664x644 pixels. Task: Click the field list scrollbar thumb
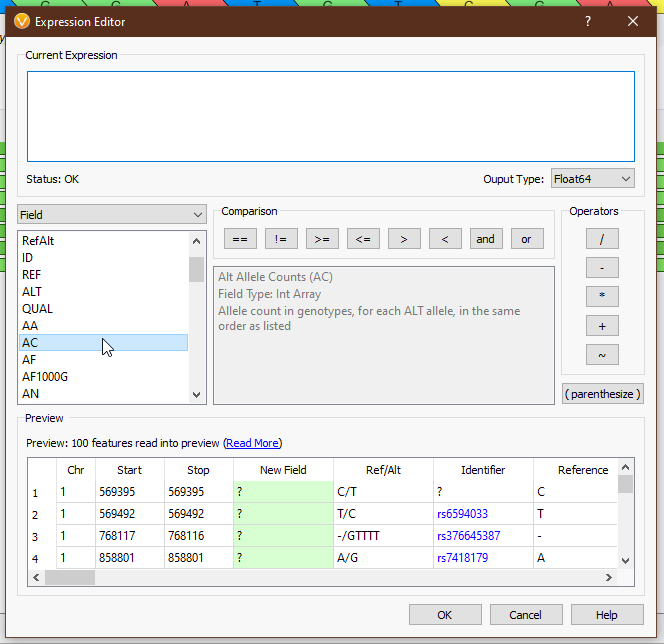coord(196,269)
